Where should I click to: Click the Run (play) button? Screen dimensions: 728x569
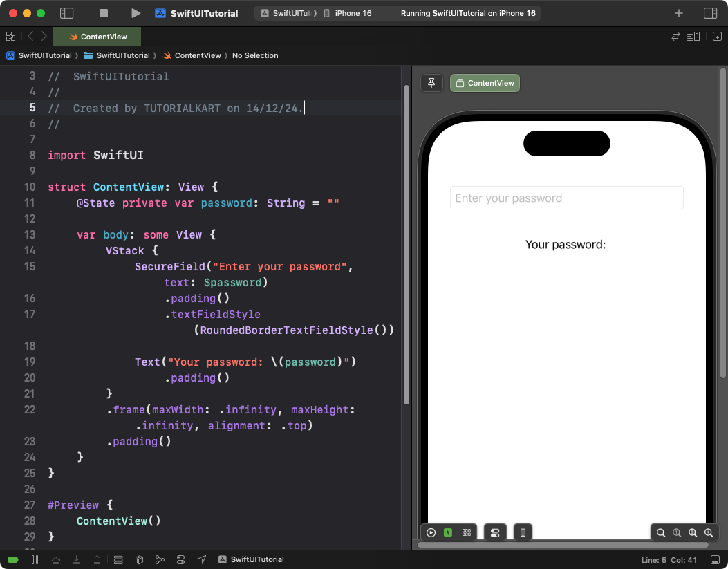[x=136, y=13]
